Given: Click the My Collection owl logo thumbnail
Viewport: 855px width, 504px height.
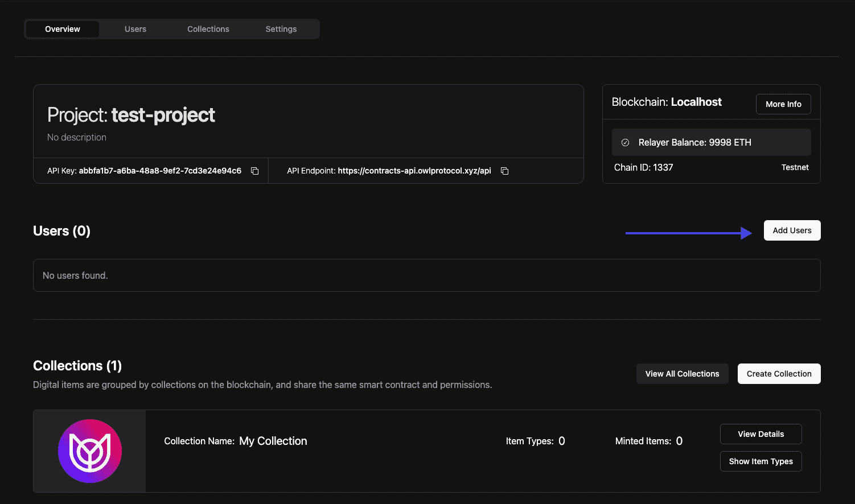Looking at the screenshot, I should point(90,451).
